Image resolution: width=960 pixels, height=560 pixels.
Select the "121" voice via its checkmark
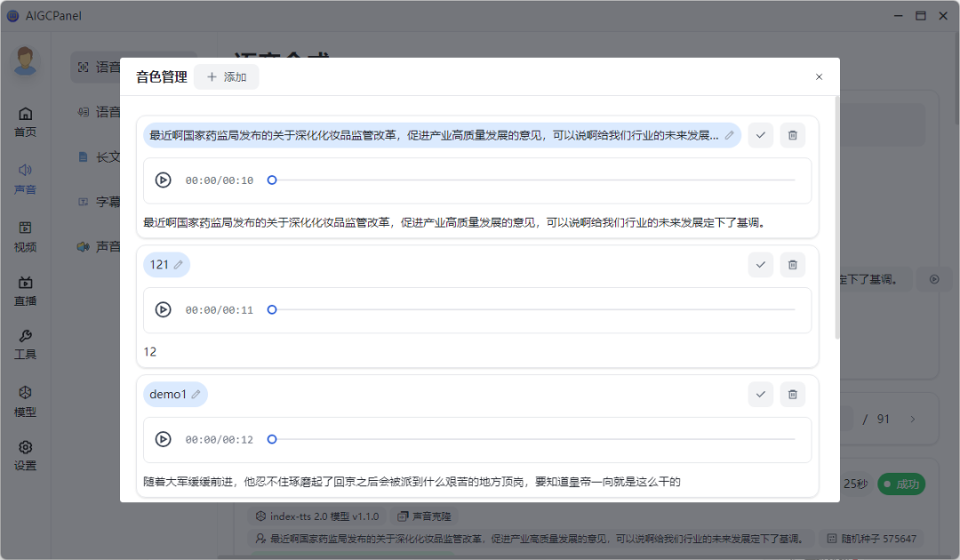coord(760,264)
